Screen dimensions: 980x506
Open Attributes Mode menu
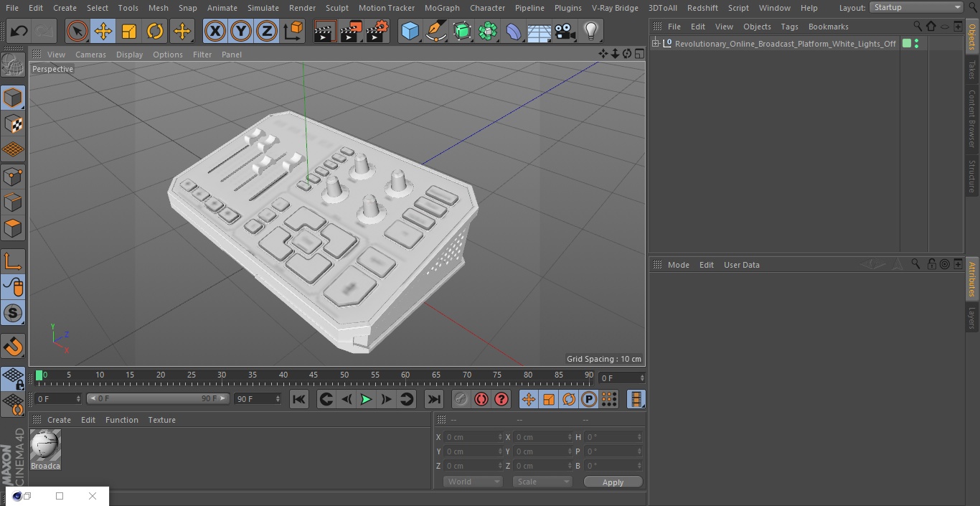pos(678,265)
